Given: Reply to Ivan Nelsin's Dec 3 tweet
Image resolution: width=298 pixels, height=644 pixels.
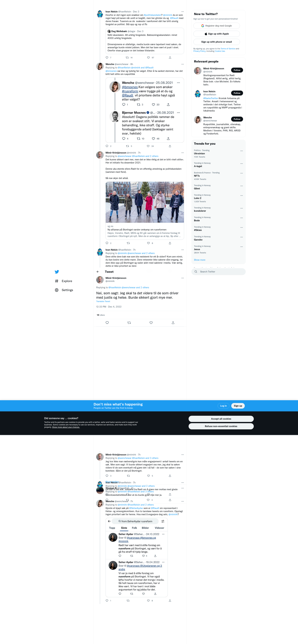Looking at the screenshot, I should pyautogui.click(x=107, y=58).
